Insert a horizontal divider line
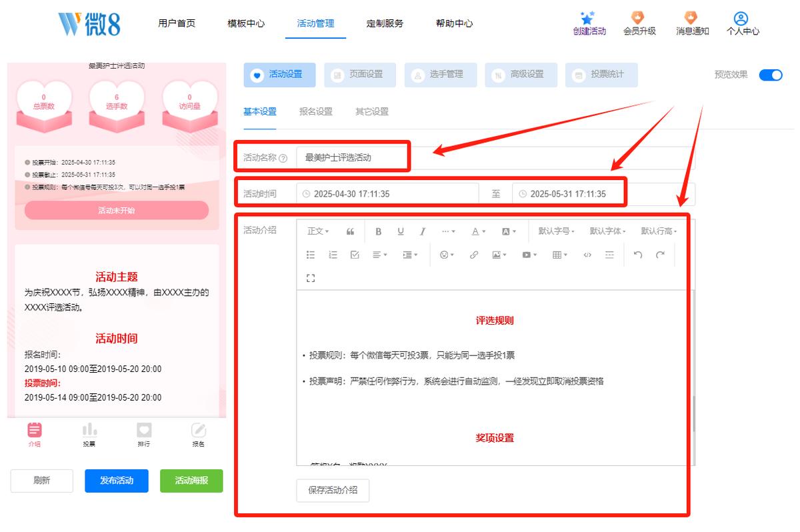Image resolution: width=800 pixels, height=532 pixels. (609, 255)
